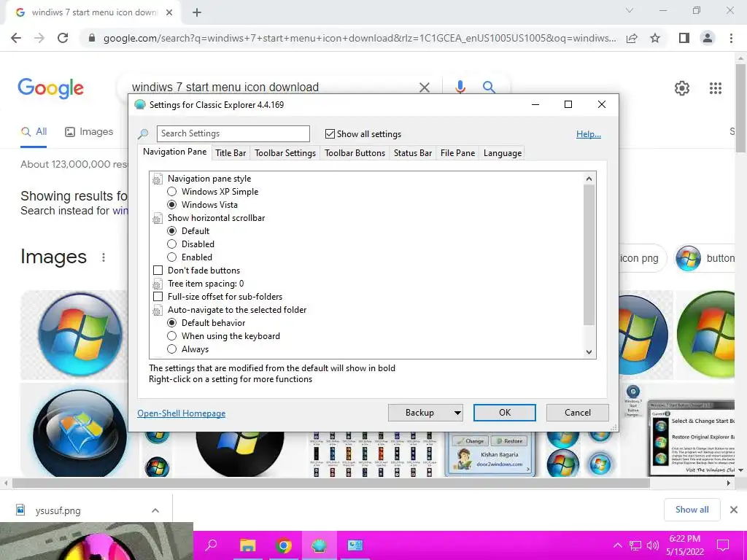Screen dimensions: 747x560
Task: Close the windiws 7 start menu tab
Action: tap(169, 12)
